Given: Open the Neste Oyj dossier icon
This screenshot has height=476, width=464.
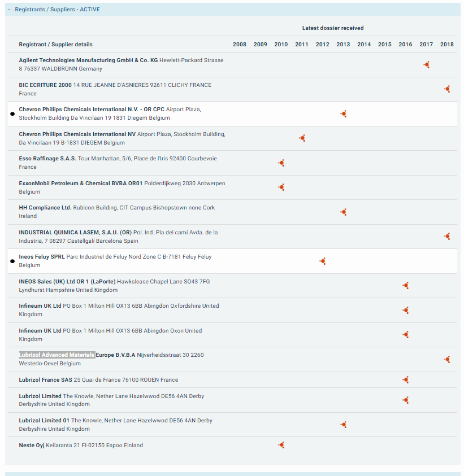Looking at the screenshot, I should point(281,446).
